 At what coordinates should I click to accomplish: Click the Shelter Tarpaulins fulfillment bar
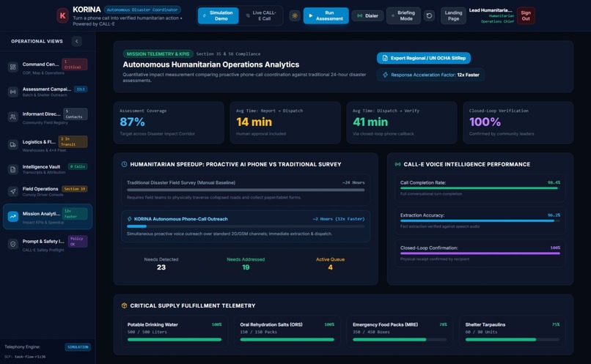pyautogui.click(x=513, y=340)
